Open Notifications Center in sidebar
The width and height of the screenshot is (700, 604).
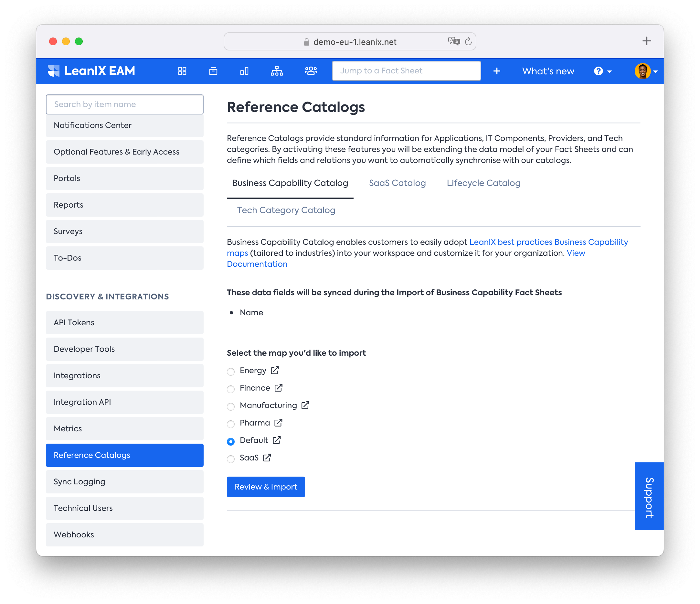click(125, 125)
